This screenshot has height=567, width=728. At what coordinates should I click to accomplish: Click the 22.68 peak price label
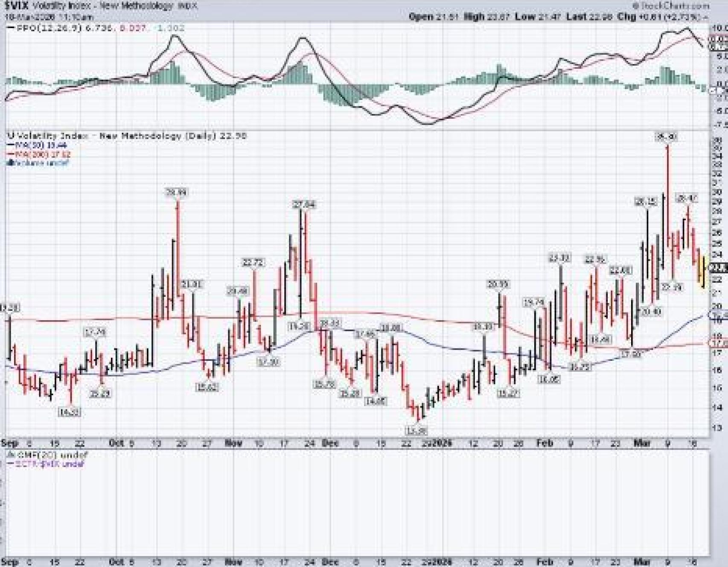coord(620,270)
